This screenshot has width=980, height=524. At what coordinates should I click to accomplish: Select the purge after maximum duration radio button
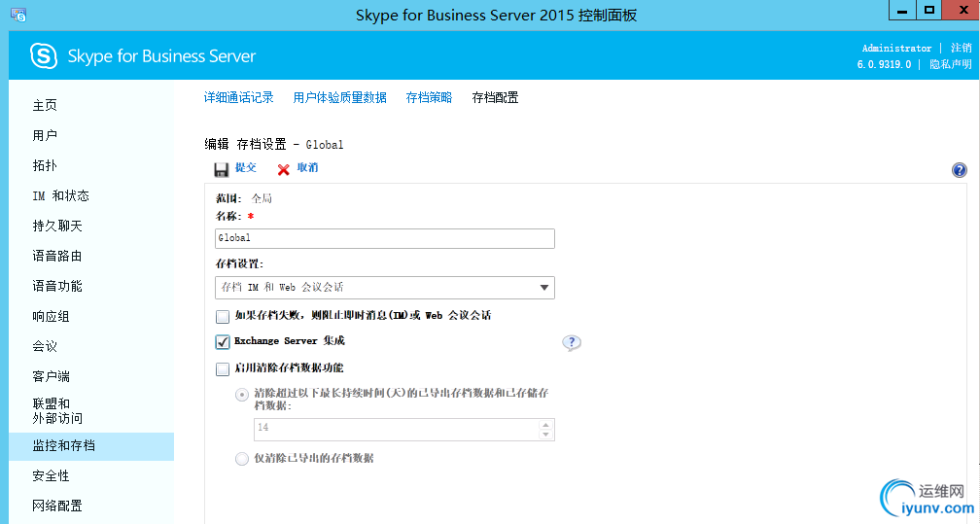click(x=242, y=395)
